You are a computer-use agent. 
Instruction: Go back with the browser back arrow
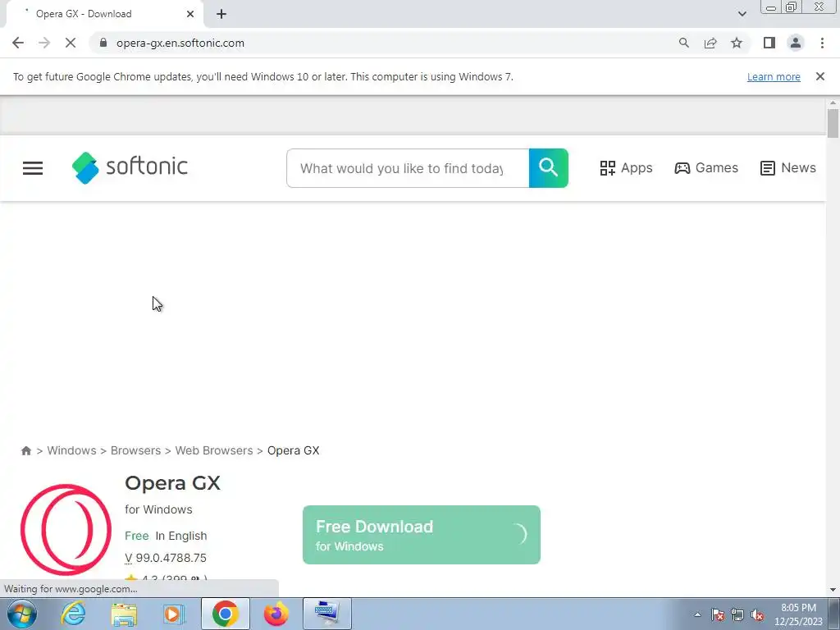click(18, 43)
